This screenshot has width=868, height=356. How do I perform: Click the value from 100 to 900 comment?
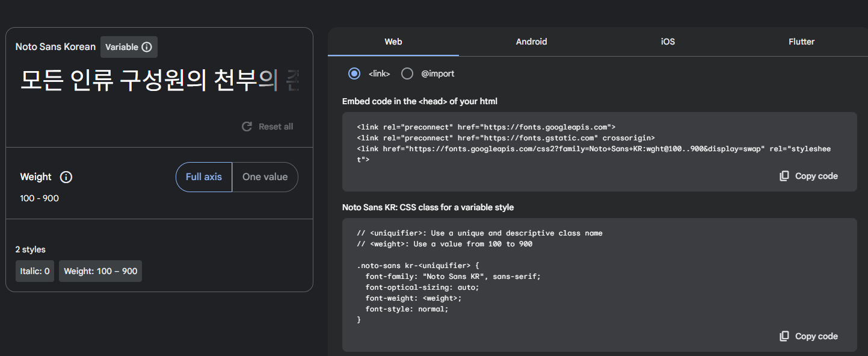[x=445, y=244]
